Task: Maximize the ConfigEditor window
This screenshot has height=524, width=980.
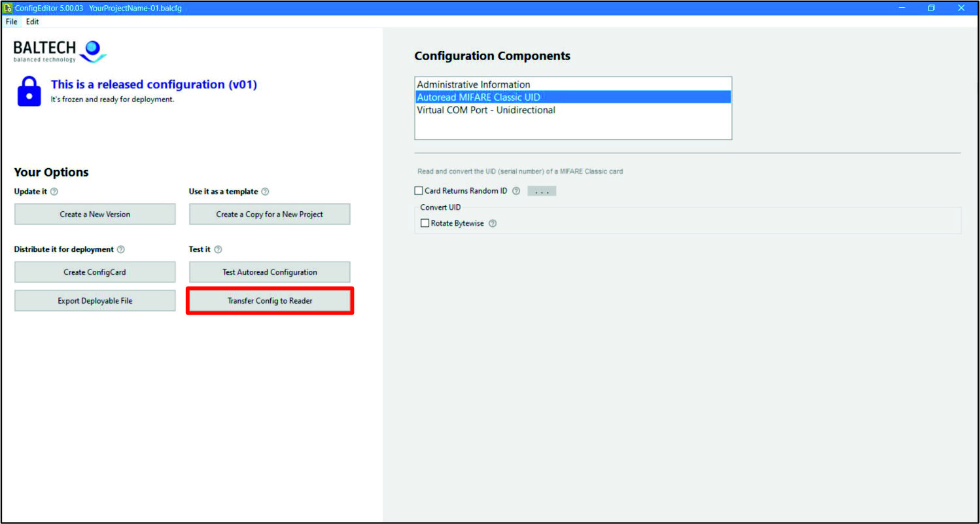Action: click(932, 8)
